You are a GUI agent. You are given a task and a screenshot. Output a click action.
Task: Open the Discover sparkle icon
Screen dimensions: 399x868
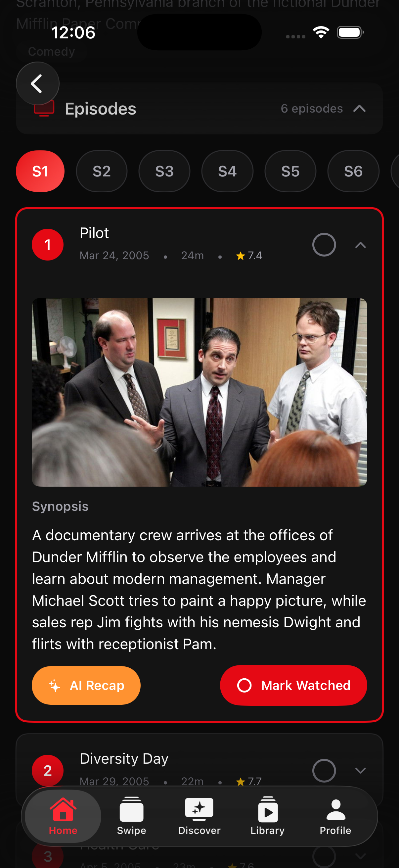199,809
